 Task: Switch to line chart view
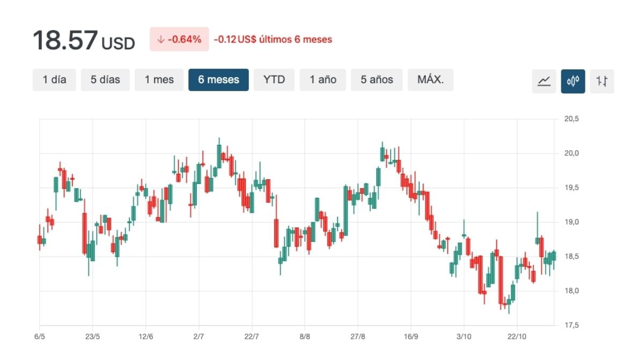[544, 81]
